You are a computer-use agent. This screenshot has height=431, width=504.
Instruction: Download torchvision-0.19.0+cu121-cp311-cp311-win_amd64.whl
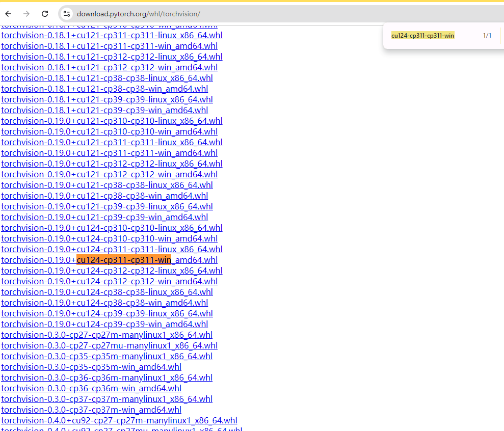click(109, 153)
